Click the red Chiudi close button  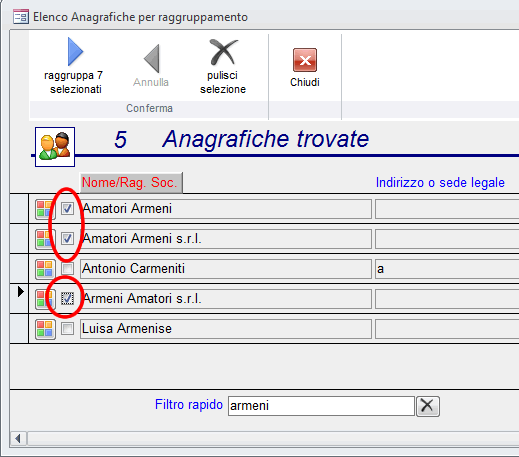click(305, 60)
